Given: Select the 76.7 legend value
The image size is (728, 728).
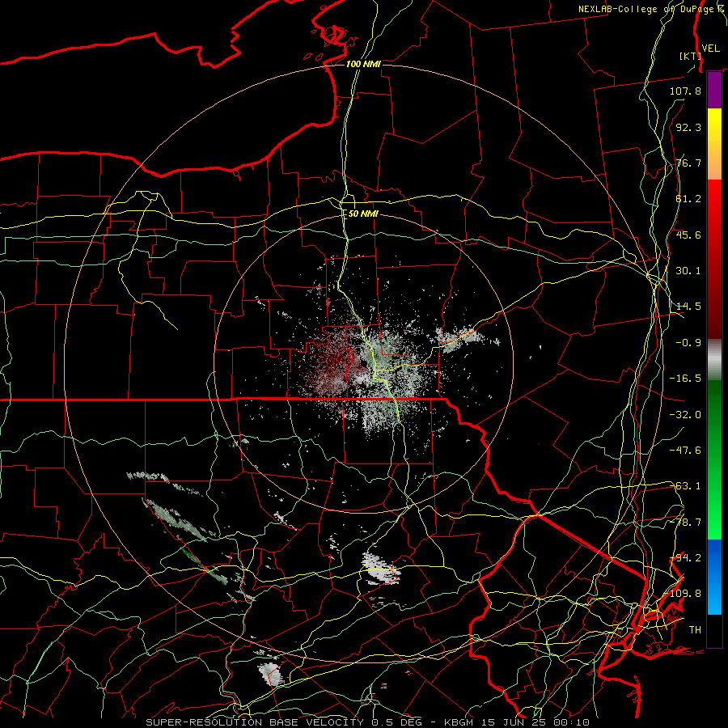Looking at the screenshot, I should 688,163.
